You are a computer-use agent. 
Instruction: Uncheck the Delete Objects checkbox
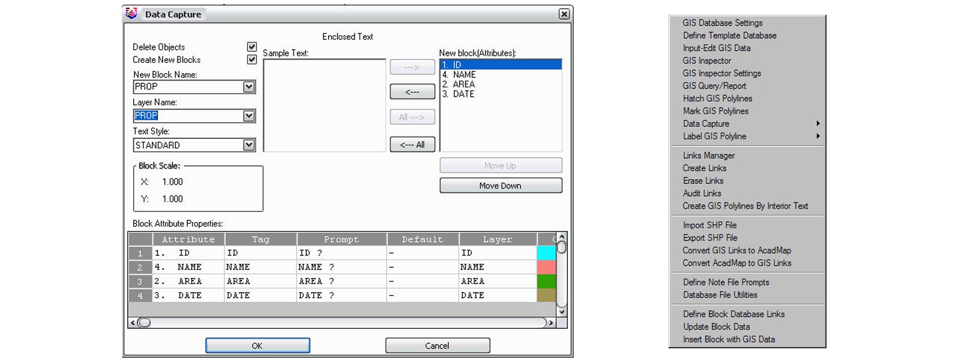point(252,47)
